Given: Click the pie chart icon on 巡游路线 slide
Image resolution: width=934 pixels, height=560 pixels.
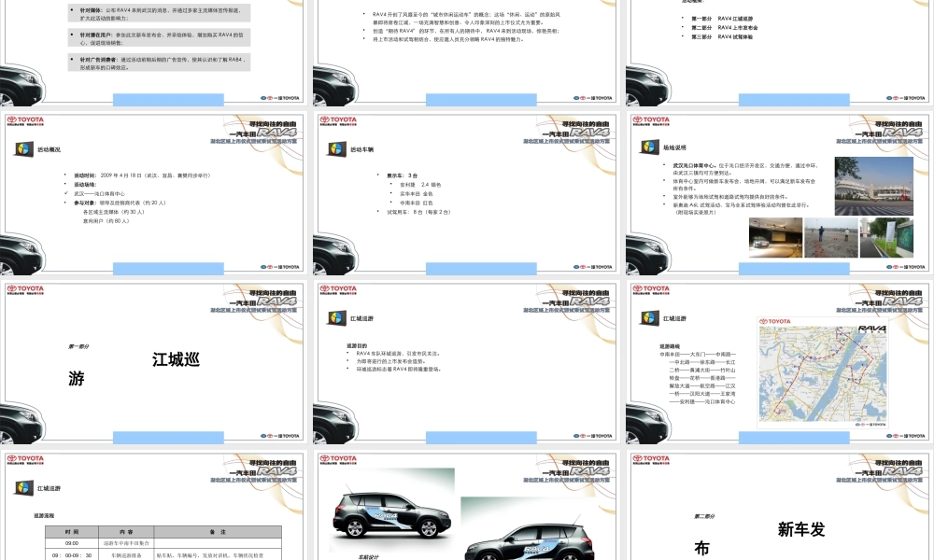Looking at the screenshot, I should click(649, 318).
